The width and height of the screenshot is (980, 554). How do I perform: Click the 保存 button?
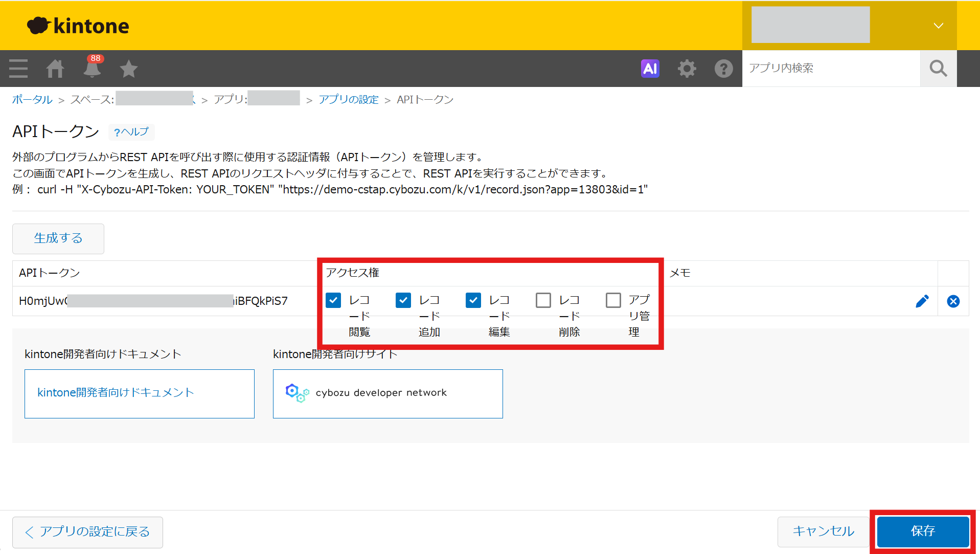pos(923,531)
